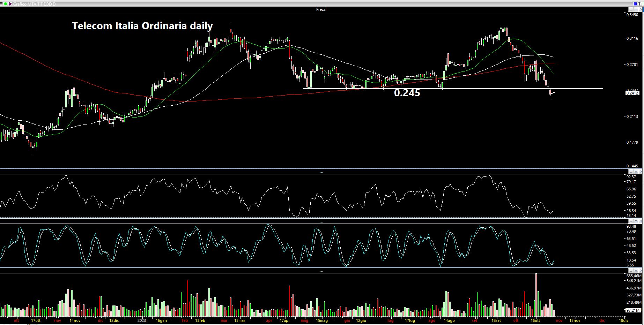Click the 16gen date on the time axis
This screenshot has height=325, width=644.
point(161,320)
